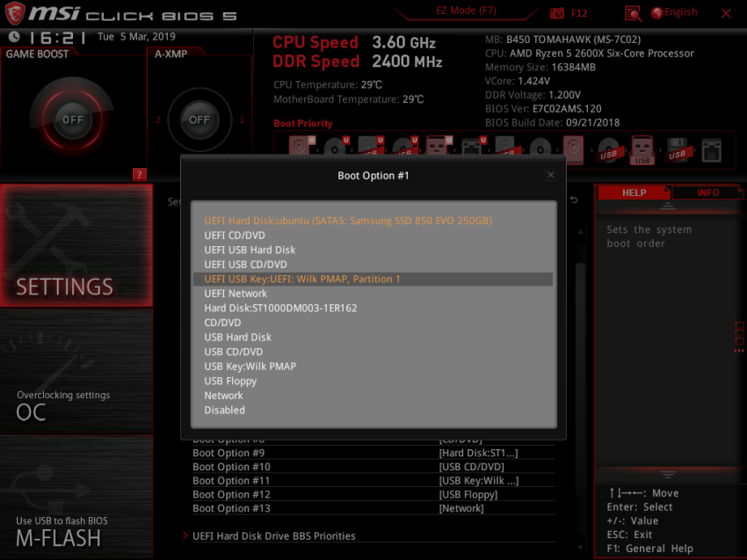Screen dimensions: 747x560
Task: Click the F12 screenshot camera icon
Action: pyautogui.click(x=557, y=13)
